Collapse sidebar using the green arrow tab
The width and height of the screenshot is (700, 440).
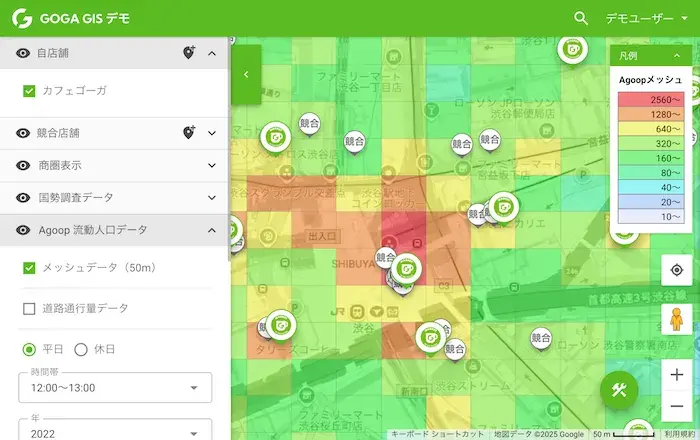pos(246,75)
